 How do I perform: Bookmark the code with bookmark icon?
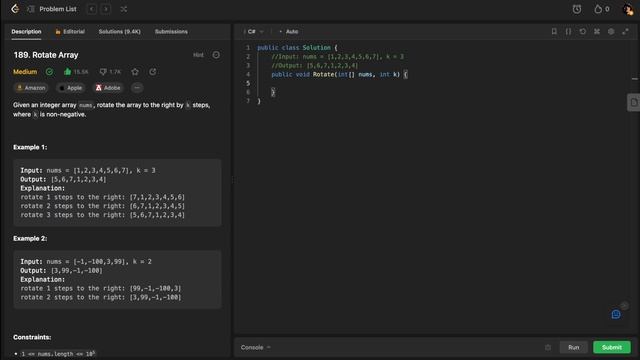point(554,31)
